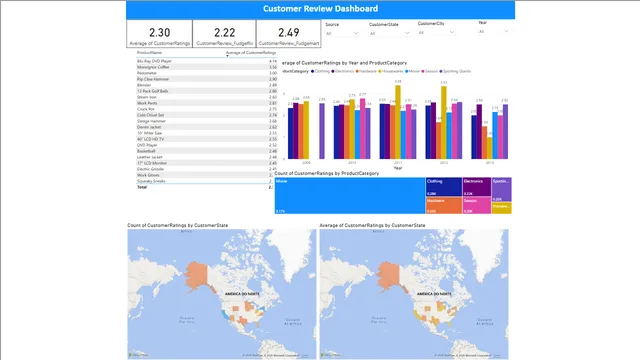This screenshot has height=360, width=640.
Task: Select the Leather Jacket row
Action: [207, 157]
